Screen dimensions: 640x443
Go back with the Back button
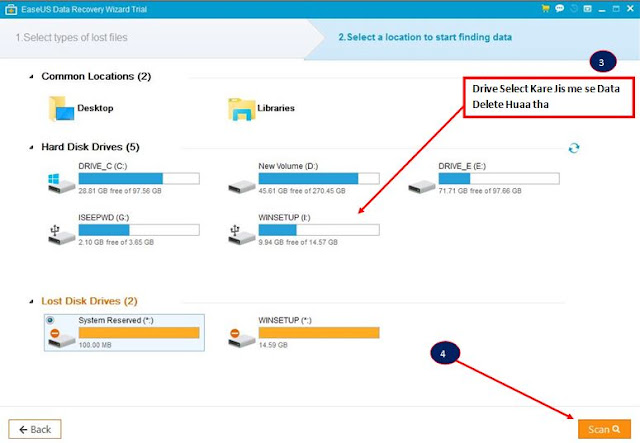click(x=35, y=429)
